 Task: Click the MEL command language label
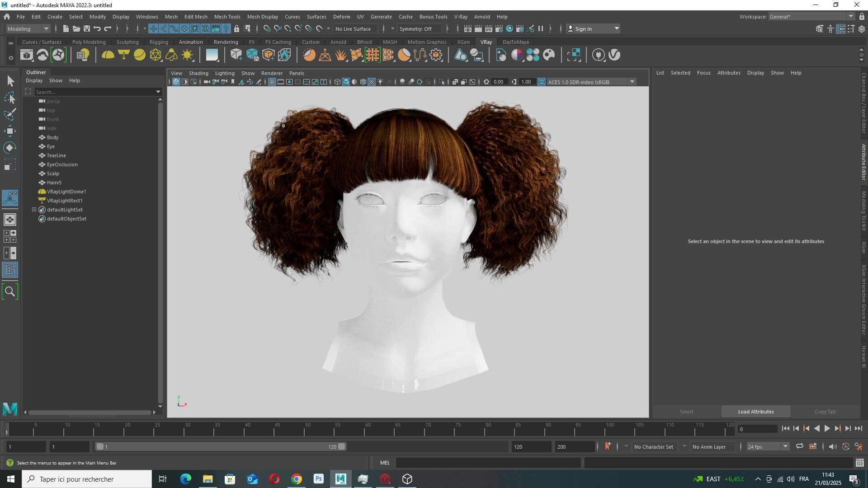pos(385,463)
